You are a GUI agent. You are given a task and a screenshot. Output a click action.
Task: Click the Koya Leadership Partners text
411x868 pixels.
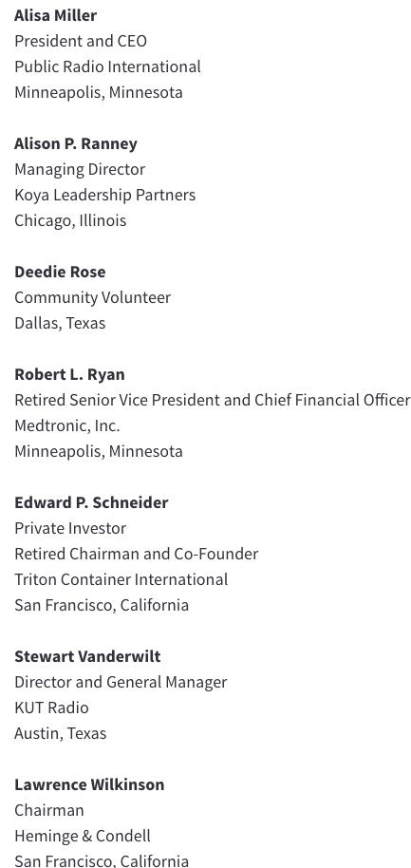105,195
